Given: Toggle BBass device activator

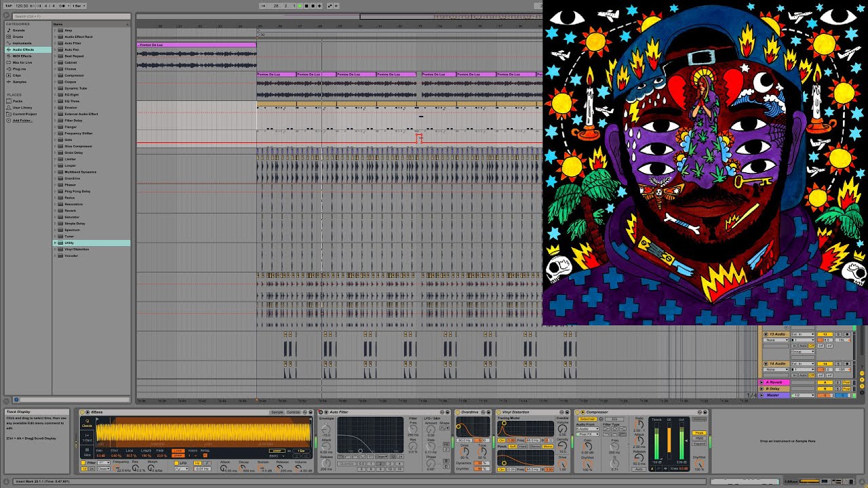Looking at the screenshot, I should pyautogui.click(x=82, y=412).
